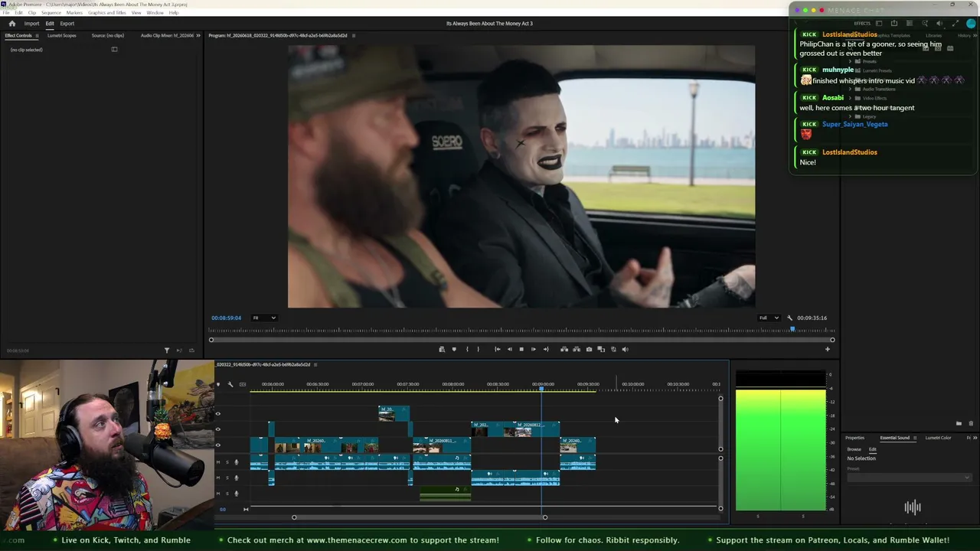This screenshot has width=980, height=551.
Task: Toggle visibility eye of middle video track
Action: (x=218, y=429)
